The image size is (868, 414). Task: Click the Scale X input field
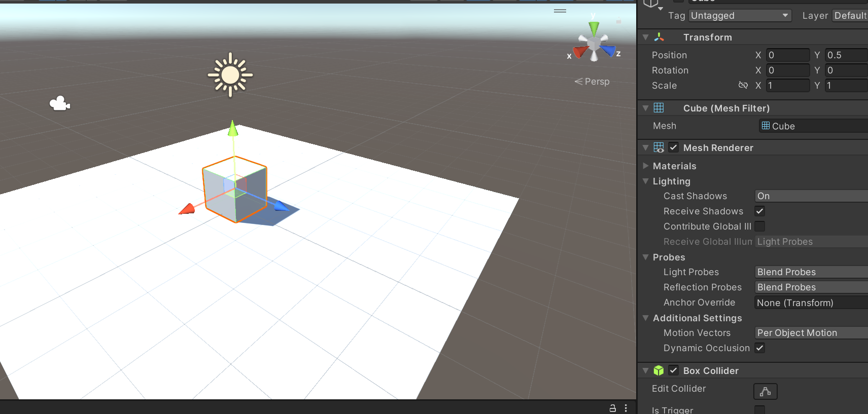pos(788,86)
